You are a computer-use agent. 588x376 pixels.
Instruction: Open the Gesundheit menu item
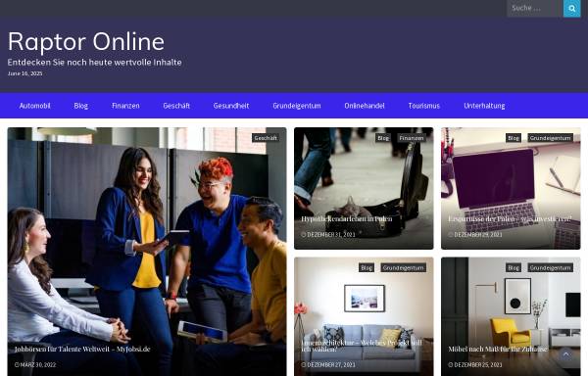coord(231,106)
